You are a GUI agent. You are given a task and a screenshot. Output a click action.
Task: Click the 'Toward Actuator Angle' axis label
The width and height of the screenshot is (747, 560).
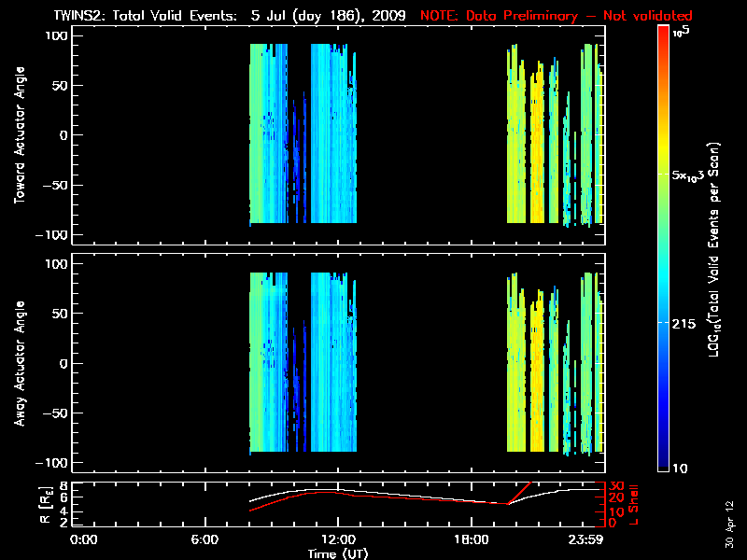[x=21, y=137]
